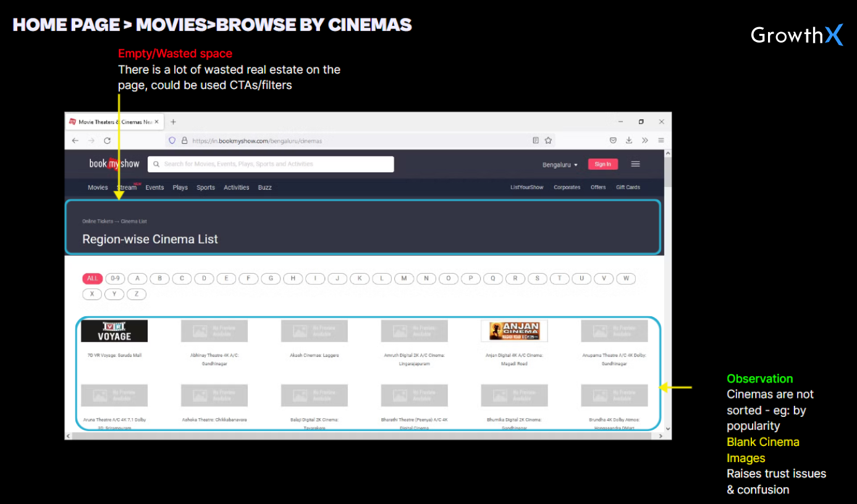
Task: Open the BookMyShow hamburger menu
Action: coord(635,164)
